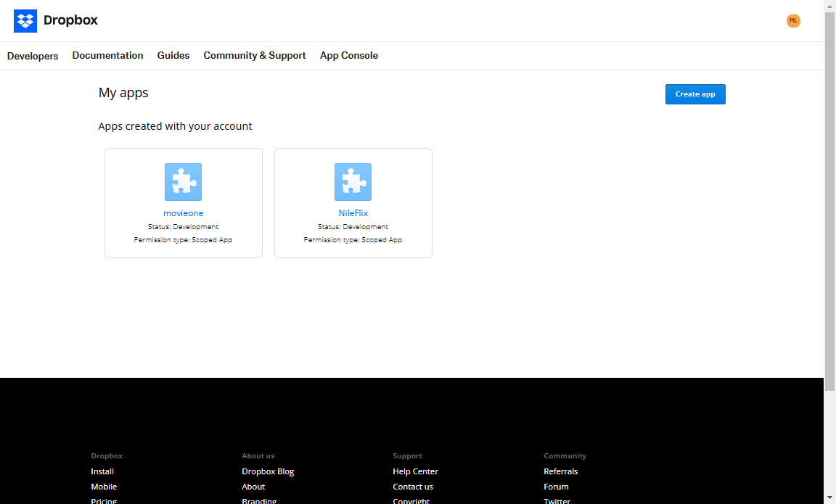The image size is (836, 504).
Task: Click NileFlix 'Status: Development' text
Action: click(x=353, y=227)
